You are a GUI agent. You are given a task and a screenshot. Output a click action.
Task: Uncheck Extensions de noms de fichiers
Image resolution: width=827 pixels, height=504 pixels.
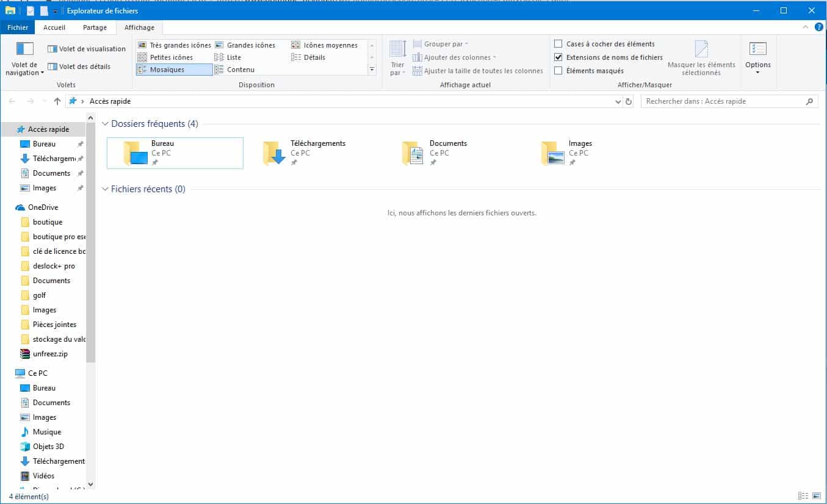coord(558,57)
